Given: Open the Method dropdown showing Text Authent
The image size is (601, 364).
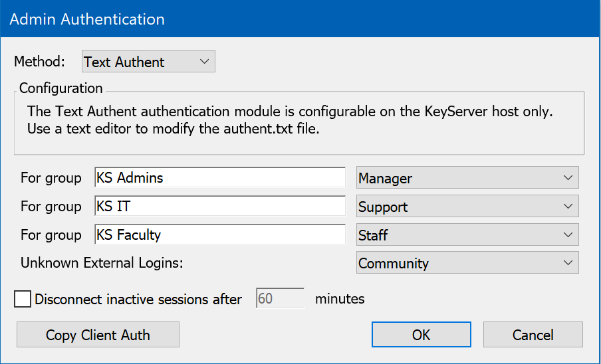Looking at the screenshot, I should 148,62.
